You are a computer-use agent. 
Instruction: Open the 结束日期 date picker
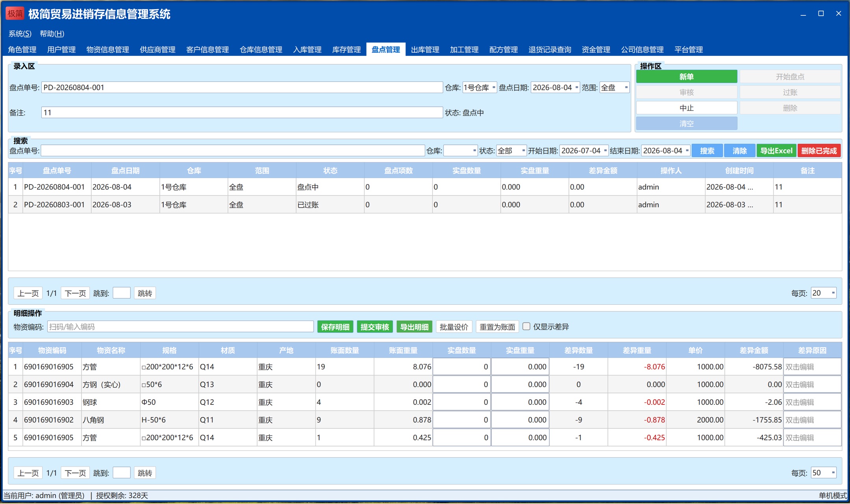point(666,150)
